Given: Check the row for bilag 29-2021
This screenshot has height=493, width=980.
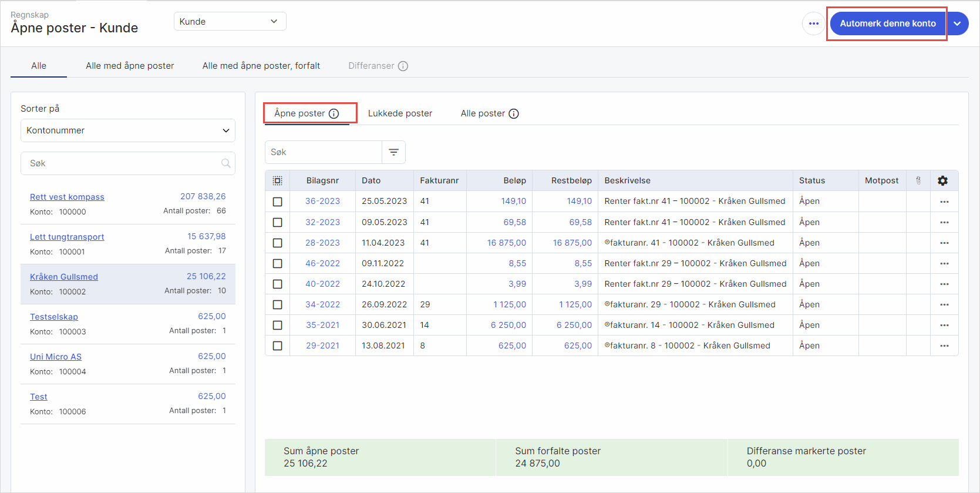Looking at the screenshot, I should click(278, 346).
